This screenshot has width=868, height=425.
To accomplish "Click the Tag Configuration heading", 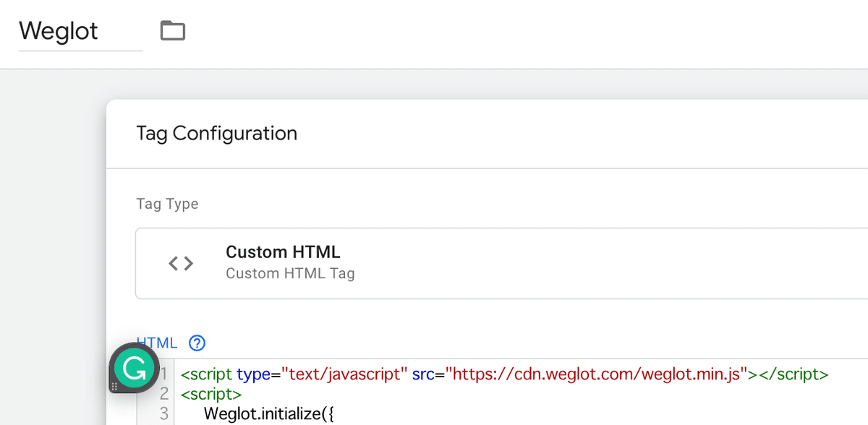I will [x=216, y=134].
